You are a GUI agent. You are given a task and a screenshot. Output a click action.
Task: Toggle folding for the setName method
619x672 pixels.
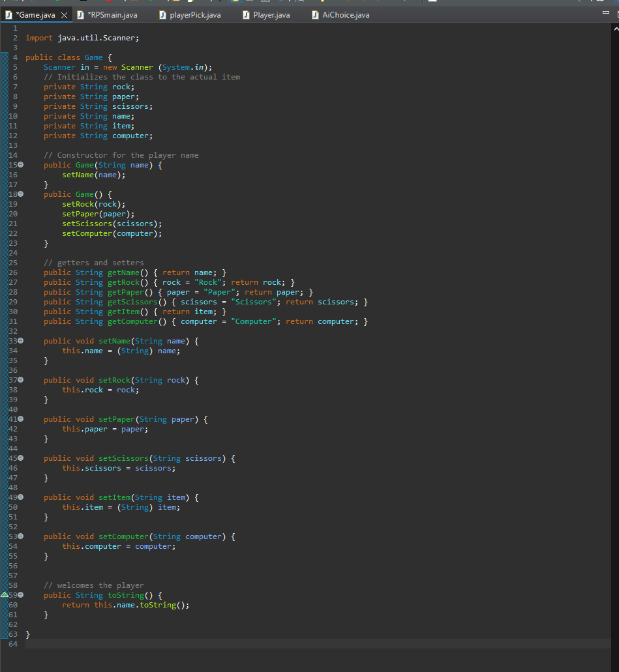(x=20, y=340)
